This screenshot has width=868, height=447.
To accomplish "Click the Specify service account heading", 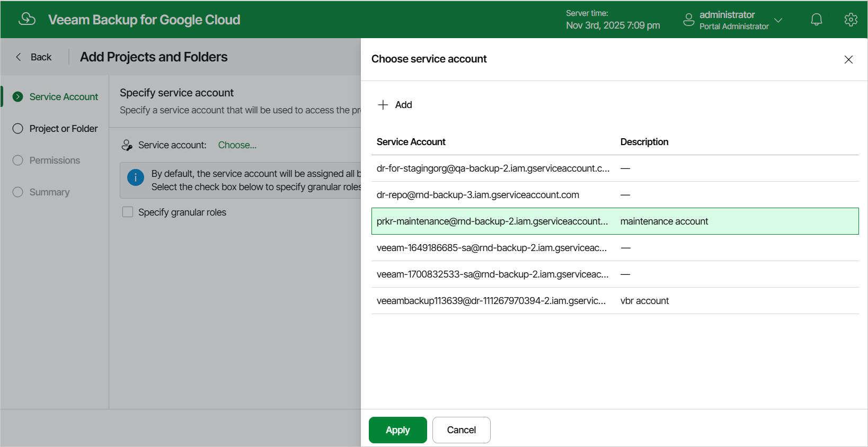I will (x=176, y=93).
